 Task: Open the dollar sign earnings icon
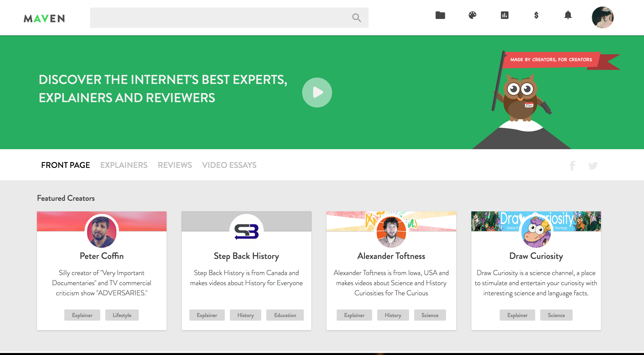click(536, 15)
